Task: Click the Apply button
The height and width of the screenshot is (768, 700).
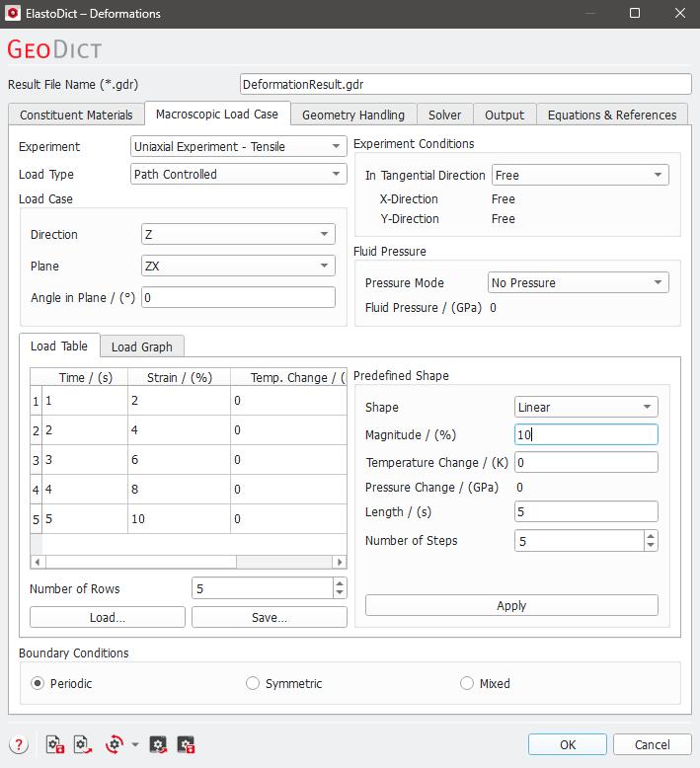Action: [x=511, y=605]
